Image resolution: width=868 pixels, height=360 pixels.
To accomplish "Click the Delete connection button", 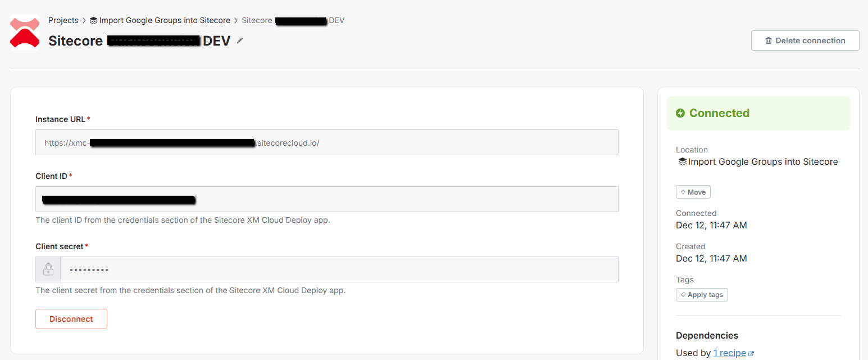I will click(805, 40).
